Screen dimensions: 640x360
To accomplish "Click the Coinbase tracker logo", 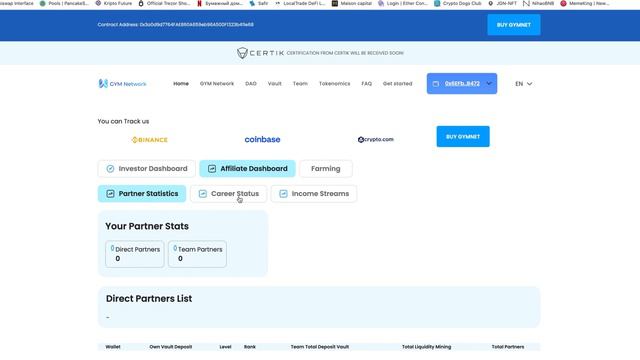I will 262,140.
